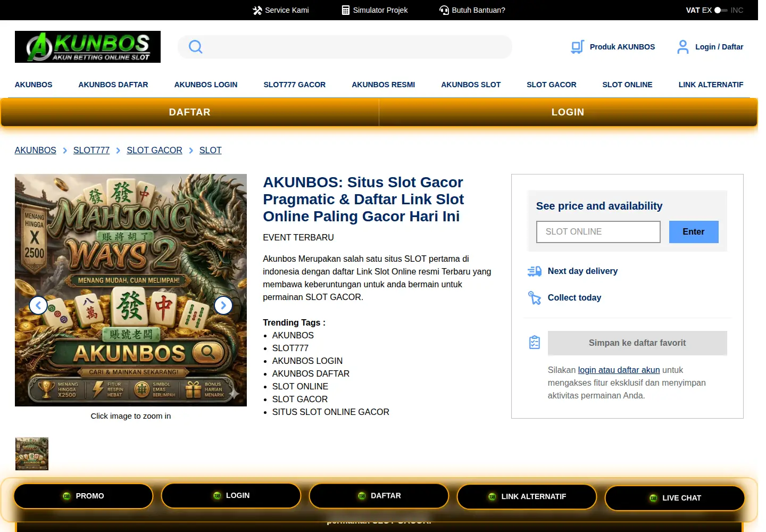Image resolution: width=766 pixels, height=532 pixels.
Task: Click the Login / Daftar text link
Action: tap(719, 47)
